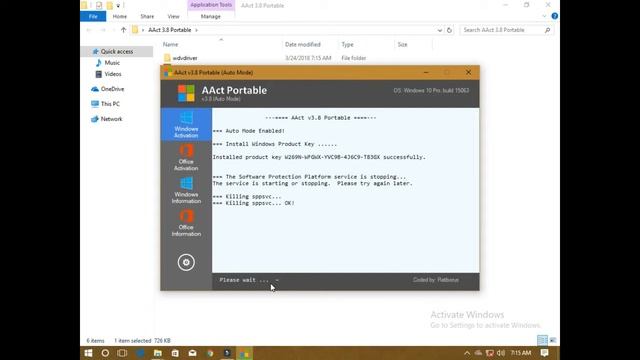Open Microsoft Store on taskbar
640x360 pixels.
click(175, 353)
